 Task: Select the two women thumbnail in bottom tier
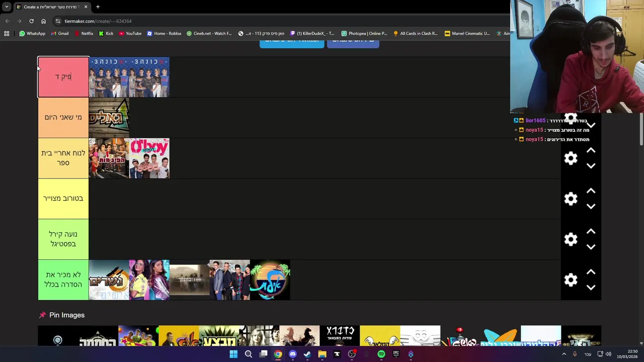pos(149,280)
